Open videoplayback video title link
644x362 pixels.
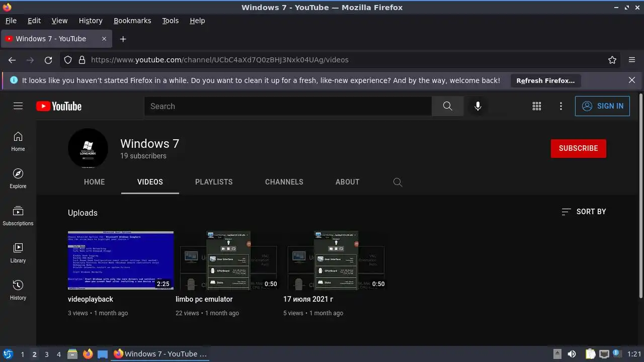pos(91,299)
